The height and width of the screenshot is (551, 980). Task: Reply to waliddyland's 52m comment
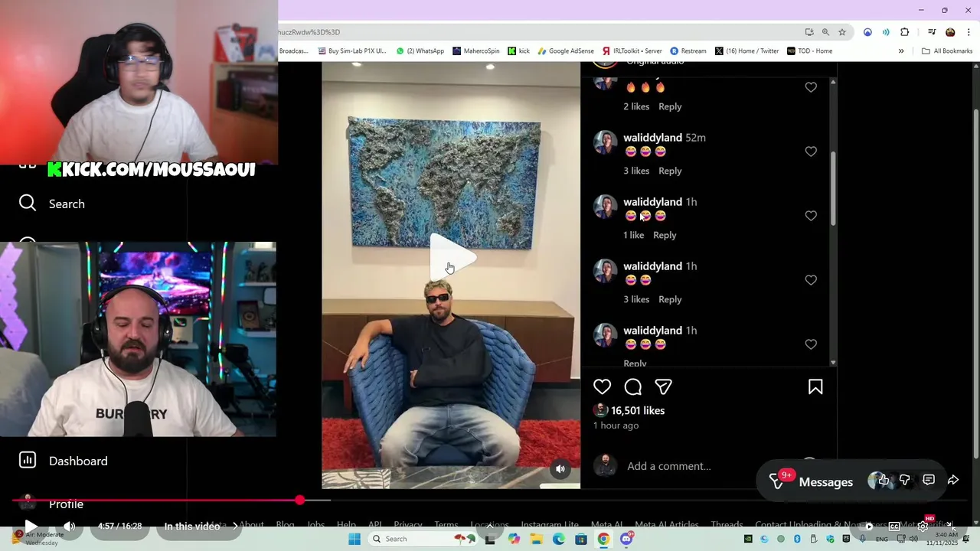point(670,171)
